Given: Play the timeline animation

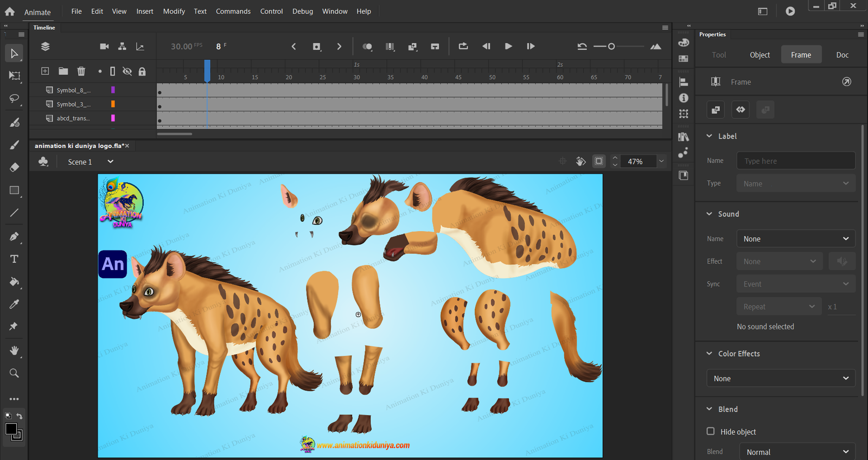Looking at the screenshot, I should [508, 47].
